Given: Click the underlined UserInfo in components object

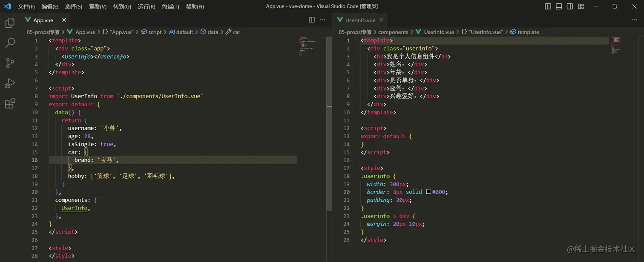Looking at the screenshot, I should pos(75,208).
